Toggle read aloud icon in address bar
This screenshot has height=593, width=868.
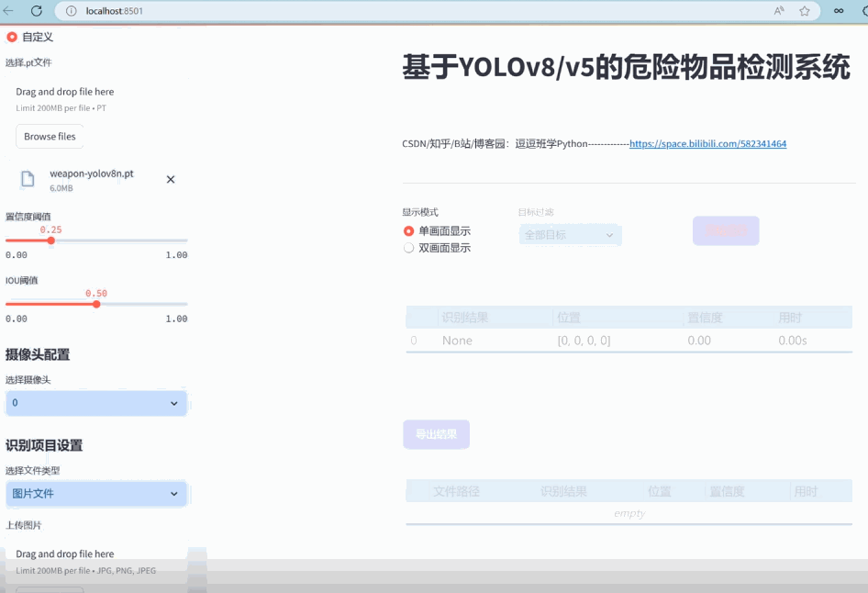pos(779,11)
